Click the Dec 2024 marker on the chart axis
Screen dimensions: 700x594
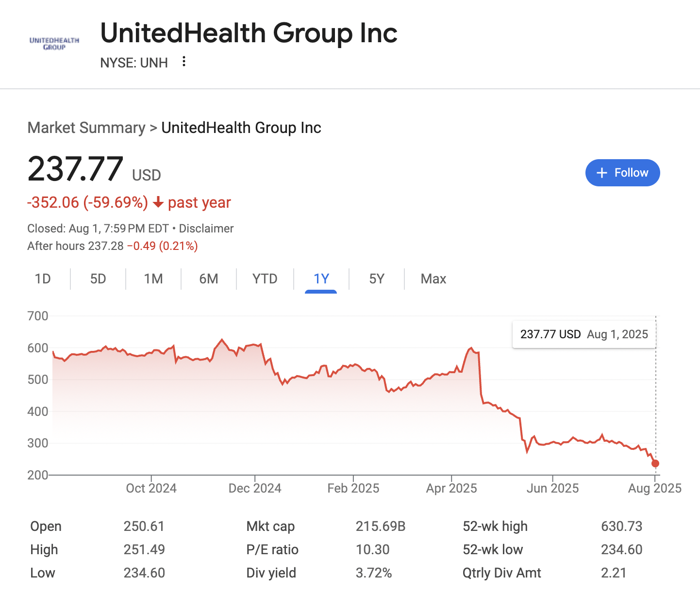tap(255, 488)
